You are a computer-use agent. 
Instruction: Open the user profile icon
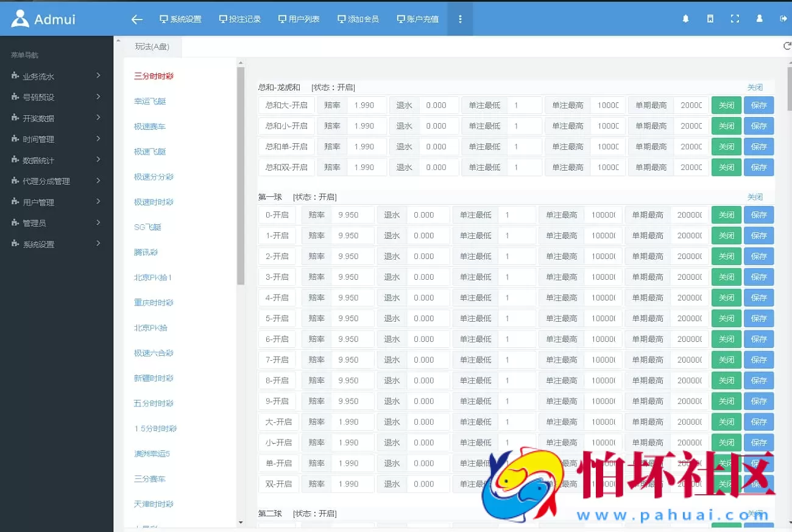point(759,19)
